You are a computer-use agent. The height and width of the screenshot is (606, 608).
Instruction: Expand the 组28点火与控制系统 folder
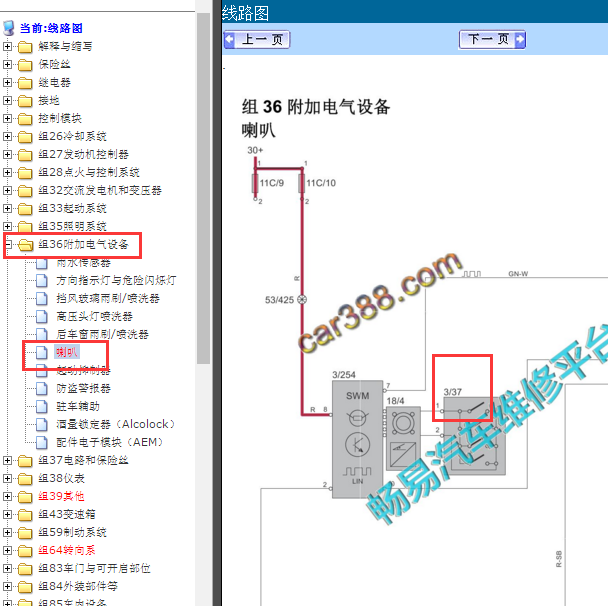click(7, 173)
